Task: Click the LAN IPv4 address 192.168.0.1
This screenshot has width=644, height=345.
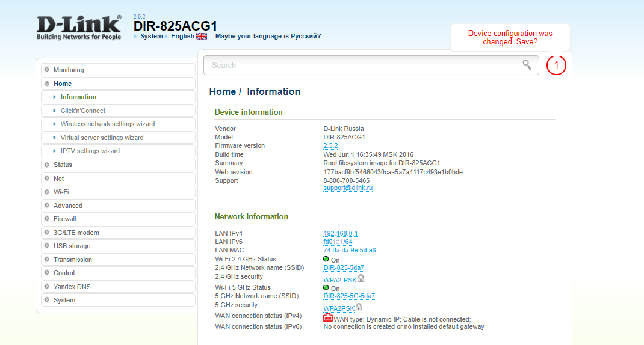Action: (x=341, y=233)
